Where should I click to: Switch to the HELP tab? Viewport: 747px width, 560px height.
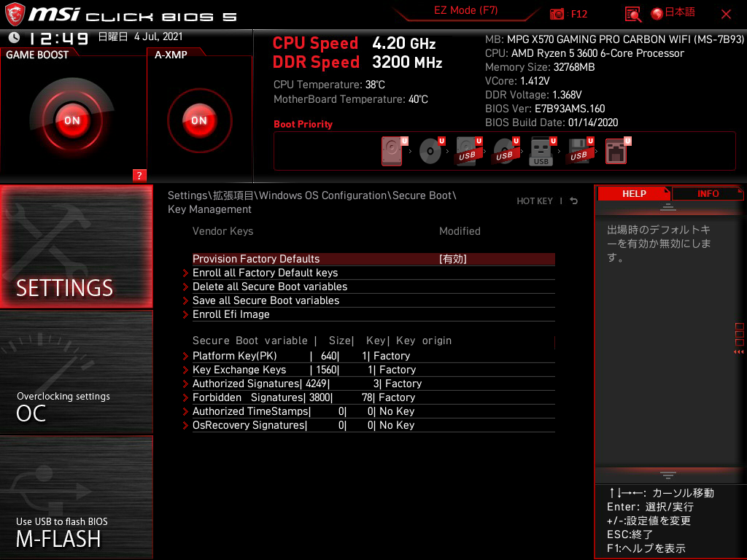click(x=634, y=194)
